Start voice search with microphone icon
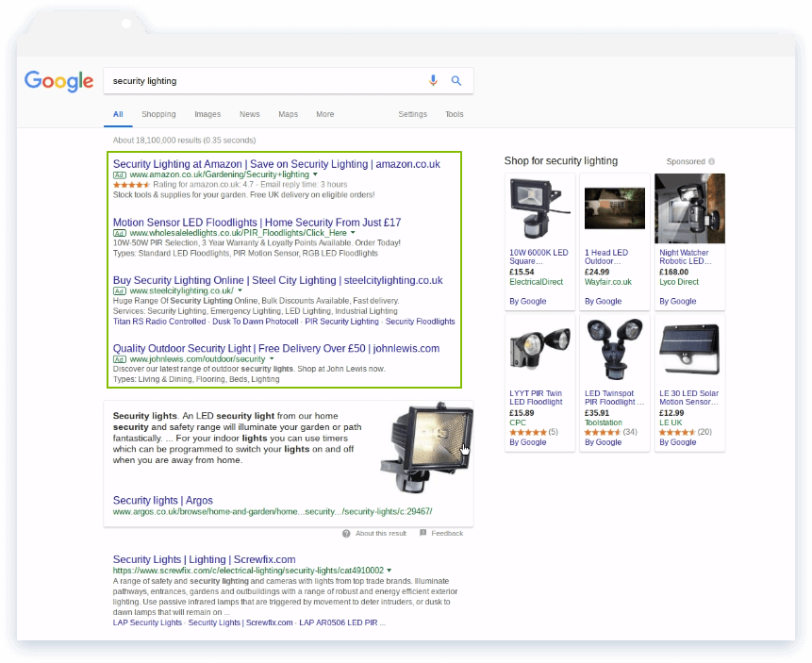The height and width of the screenshot is (663, 812). (x=433, y=80)
